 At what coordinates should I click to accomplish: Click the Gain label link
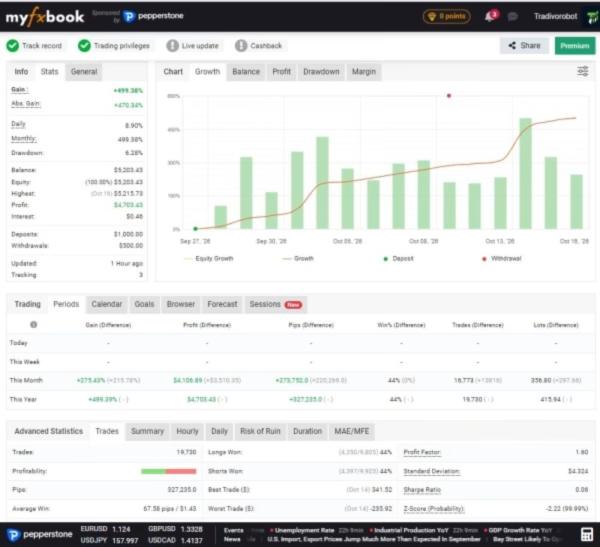(x=19, y=90)
